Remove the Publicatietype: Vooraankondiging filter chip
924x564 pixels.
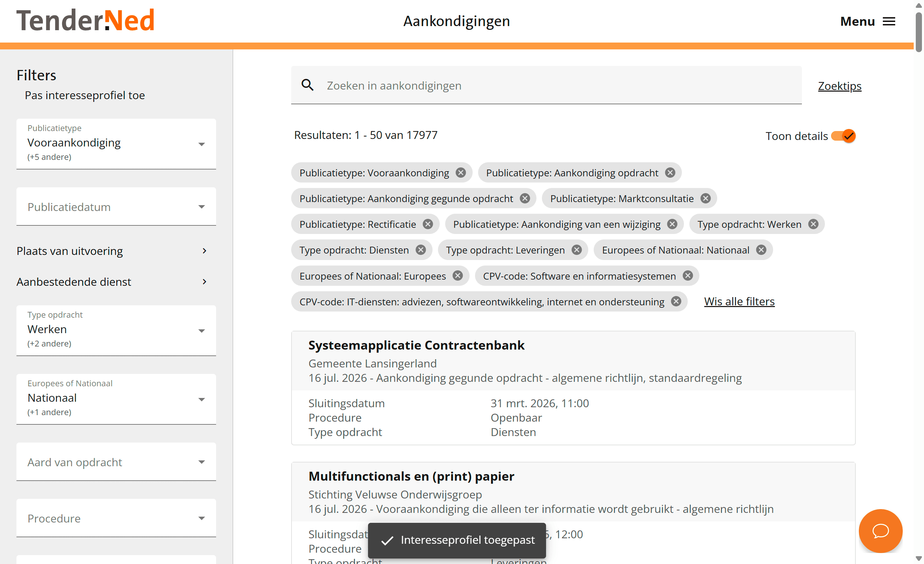coord(461,173)
